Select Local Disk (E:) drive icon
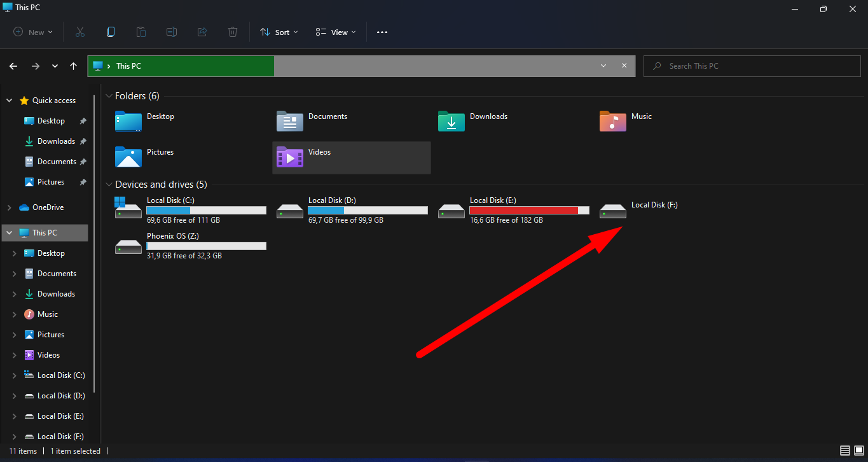This screenshot has width=868, height=462. [451, 210]
